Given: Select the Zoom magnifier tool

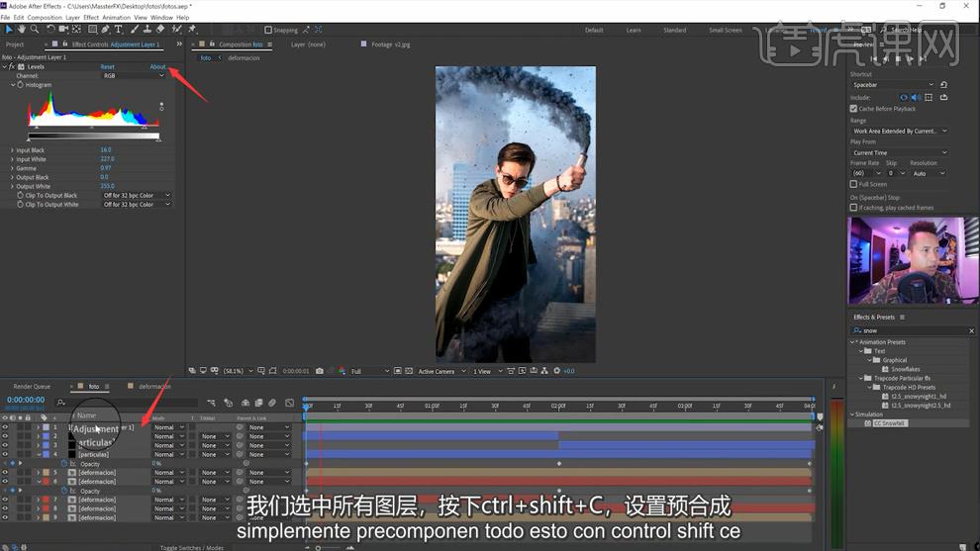Looking at the screenshot, I should 35,30.
